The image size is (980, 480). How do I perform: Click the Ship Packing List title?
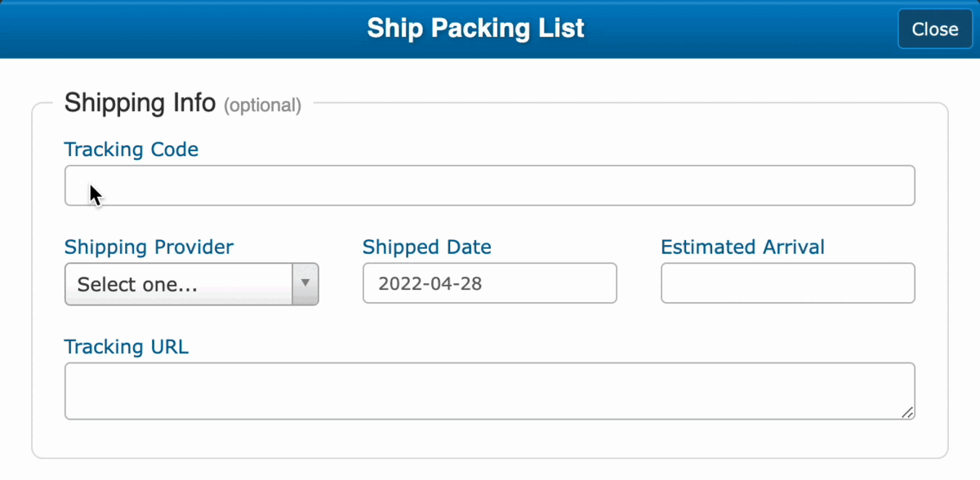476,28
